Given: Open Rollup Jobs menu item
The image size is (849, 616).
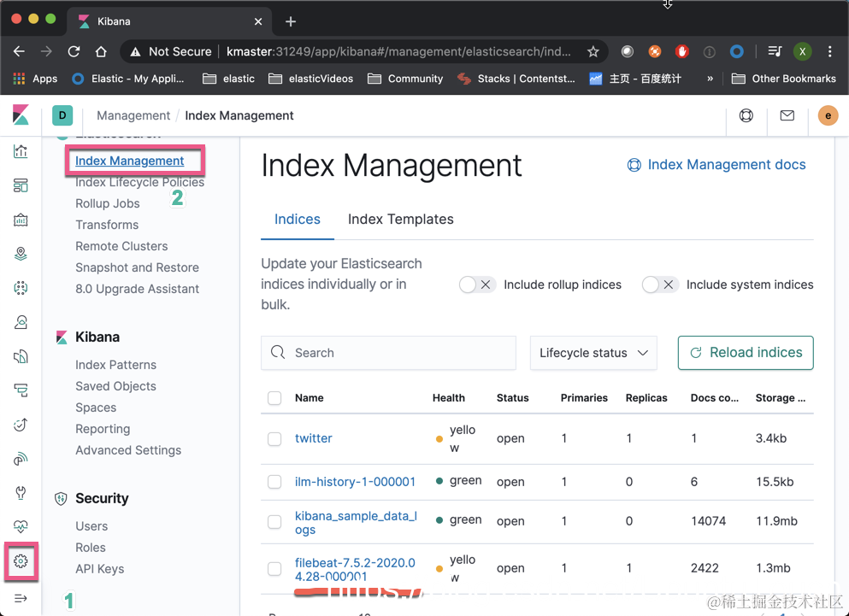Looking at the screenshot, I should (107, 203).
